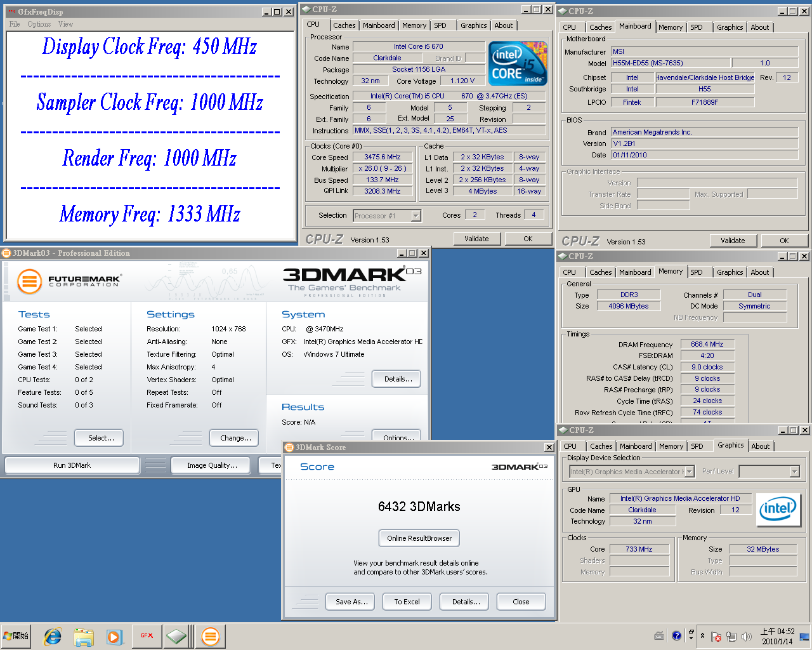Open the blue help question mark icon

point(676,635)
